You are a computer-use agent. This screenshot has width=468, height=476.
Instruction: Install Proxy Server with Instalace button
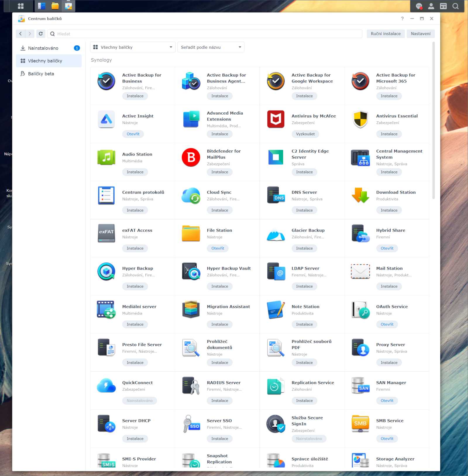coord(389,363)
